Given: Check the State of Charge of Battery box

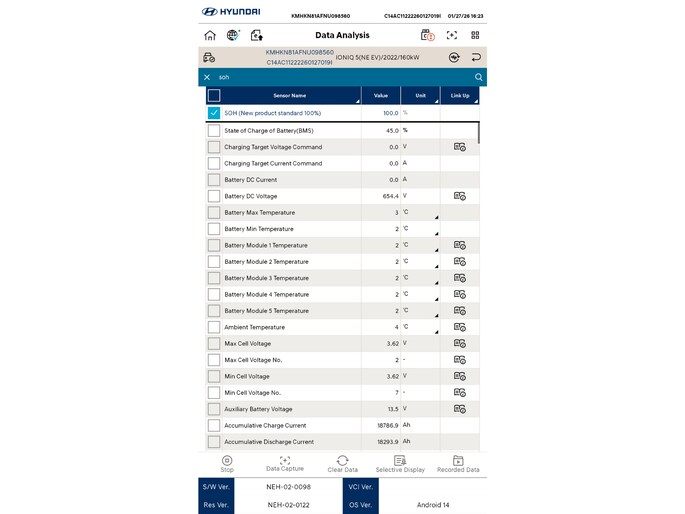Looking at the screenshot, I should point(214,130).
